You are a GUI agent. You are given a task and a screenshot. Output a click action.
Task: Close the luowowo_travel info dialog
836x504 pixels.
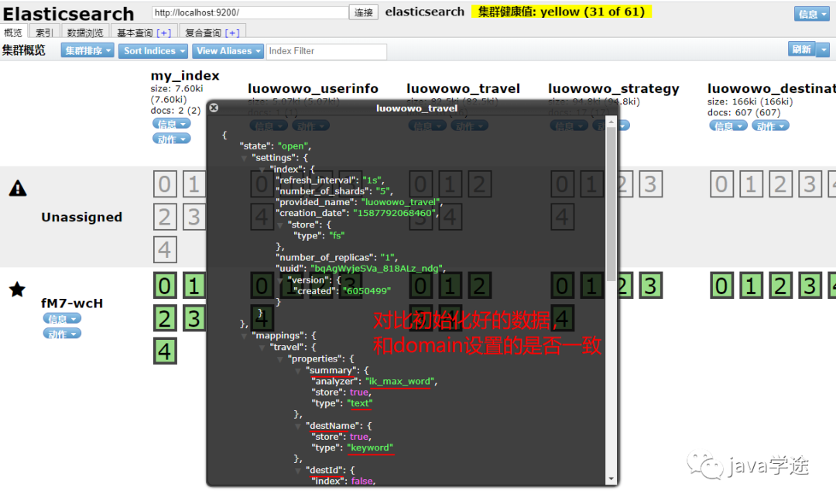(x=214, y=108)
